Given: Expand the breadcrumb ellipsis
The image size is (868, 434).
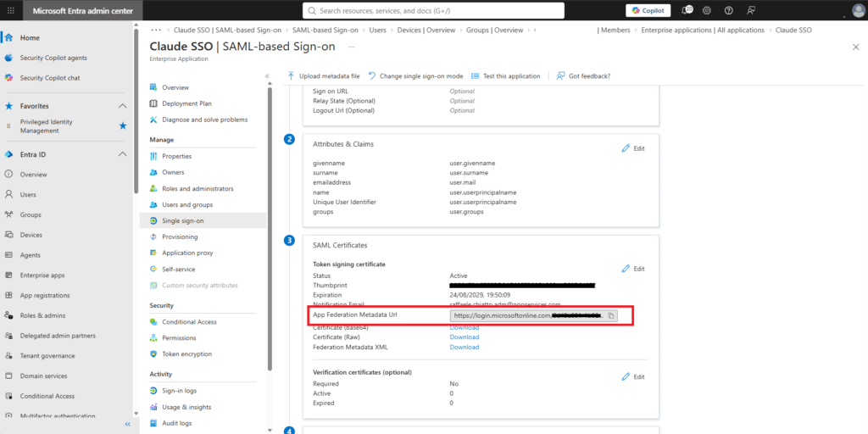Looking at the screenshot, I should tap(156, 30).
